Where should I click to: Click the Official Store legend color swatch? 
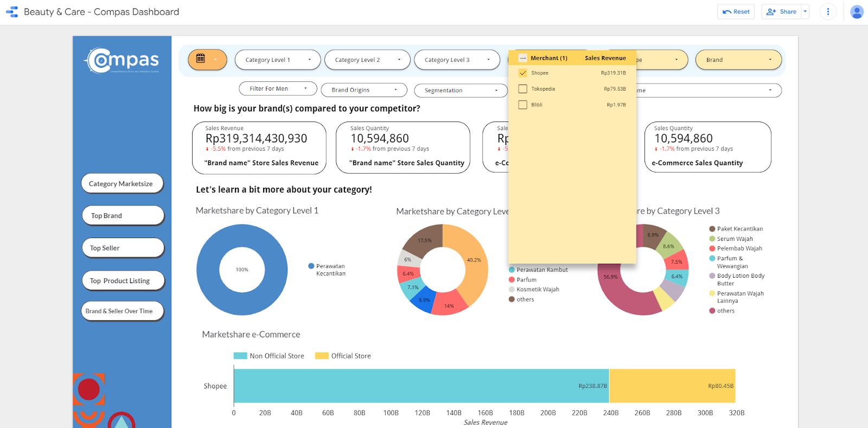tap(322, 356)
